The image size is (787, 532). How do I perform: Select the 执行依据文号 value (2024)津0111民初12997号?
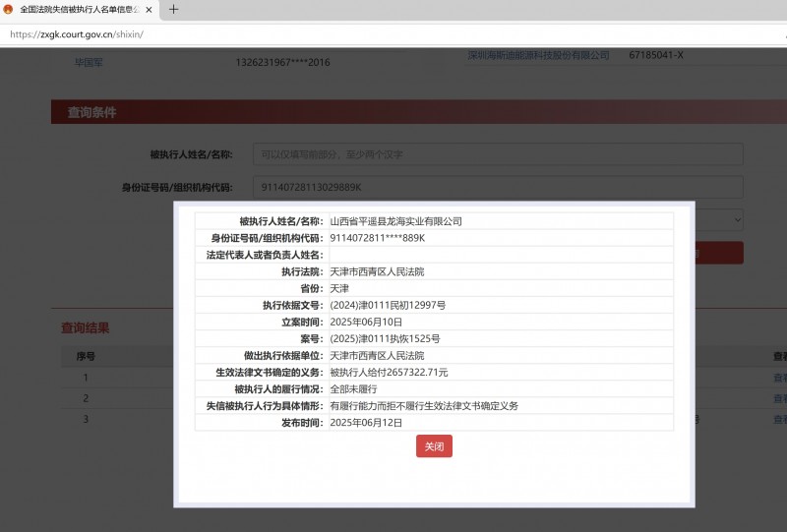coord(388,305)
